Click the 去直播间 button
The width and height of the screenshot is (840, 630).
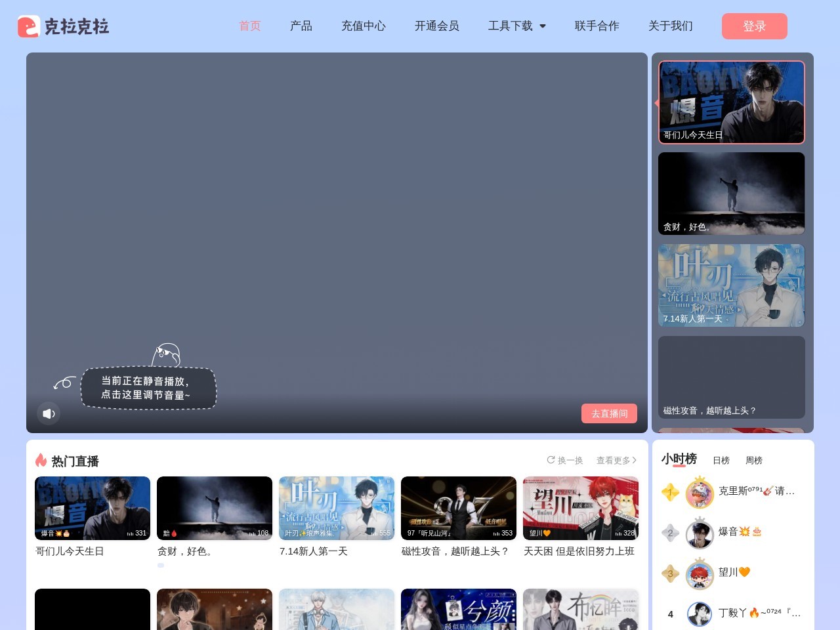(609, 413)
